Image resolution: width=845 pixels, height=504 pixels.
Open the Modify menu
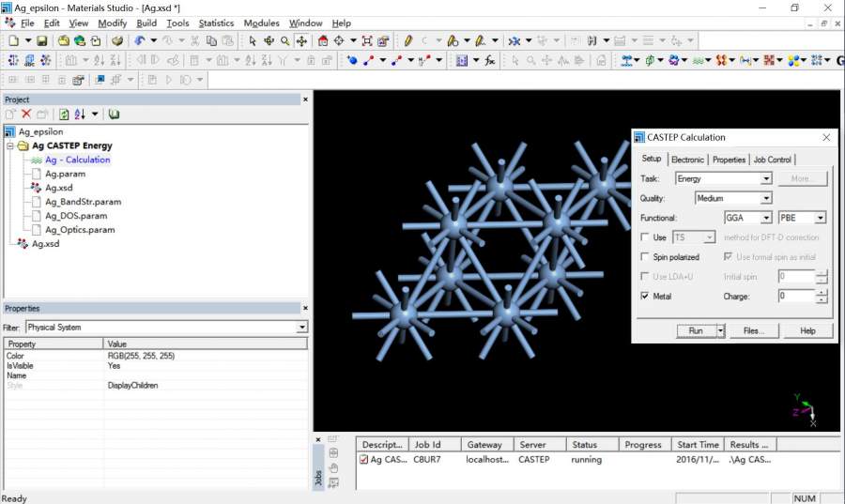[x=112, y=23]
